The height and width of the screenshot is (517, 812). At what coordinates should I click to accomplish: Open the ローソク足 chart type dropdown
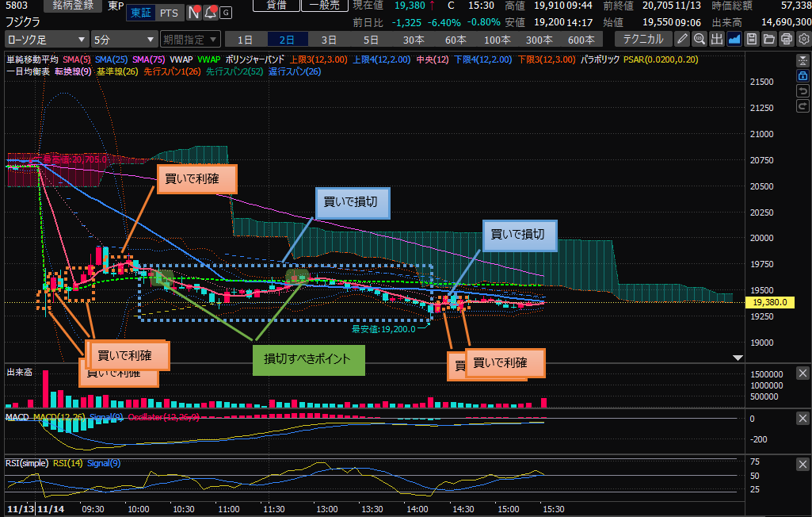pyautogui.click(x=46, y=39)
